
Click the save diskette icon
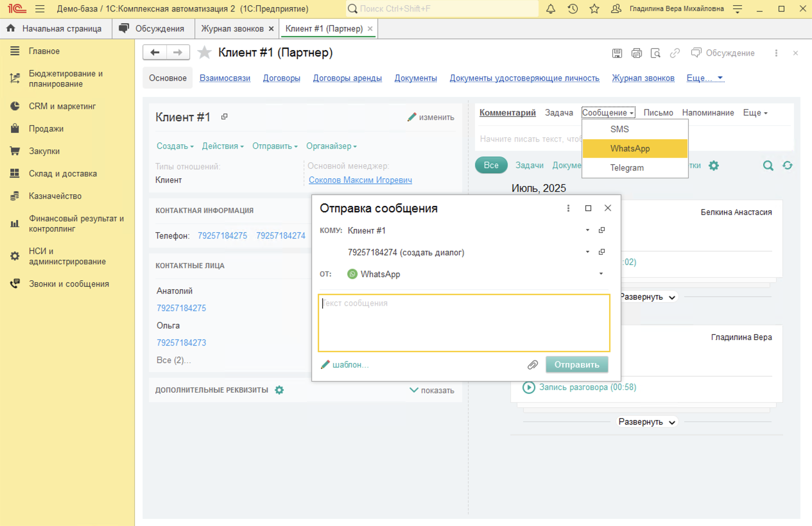click(617, 53)
